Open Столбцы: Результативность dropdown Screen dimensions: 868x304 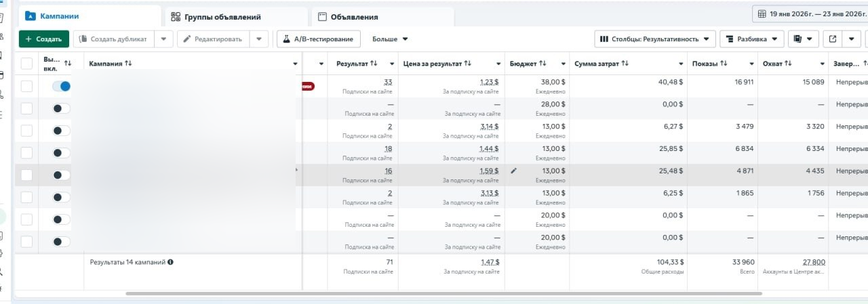click(655, 39)
